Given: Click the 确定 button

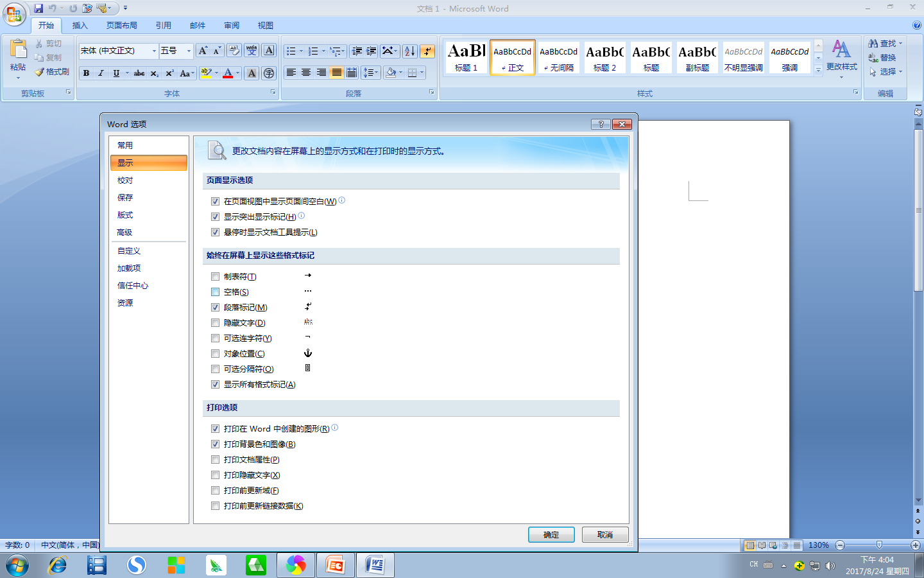Looking at the screenshot, I should coord(551,534).
